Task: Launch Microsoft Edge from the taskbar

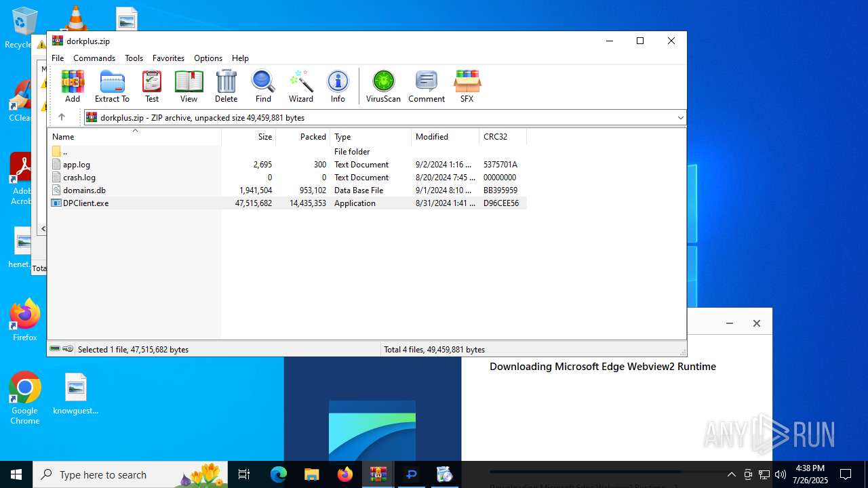Action: pos(279,474)
